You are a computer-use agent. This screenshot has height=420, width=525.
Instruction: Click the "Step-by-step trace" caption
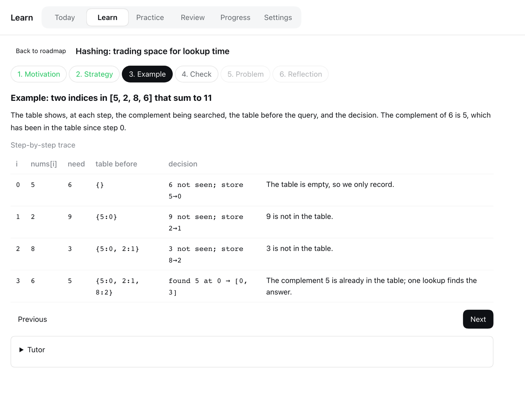pos(43,145)
